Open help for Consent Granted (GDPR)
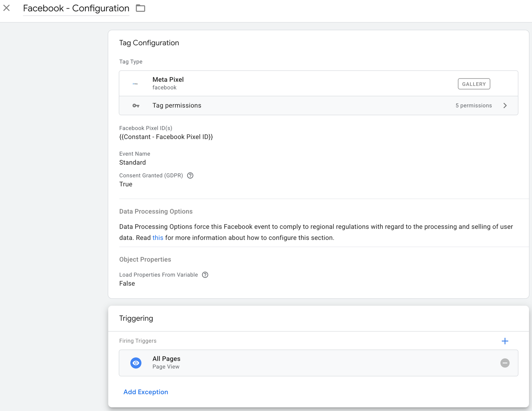532x411 pixels. point(190,175)
